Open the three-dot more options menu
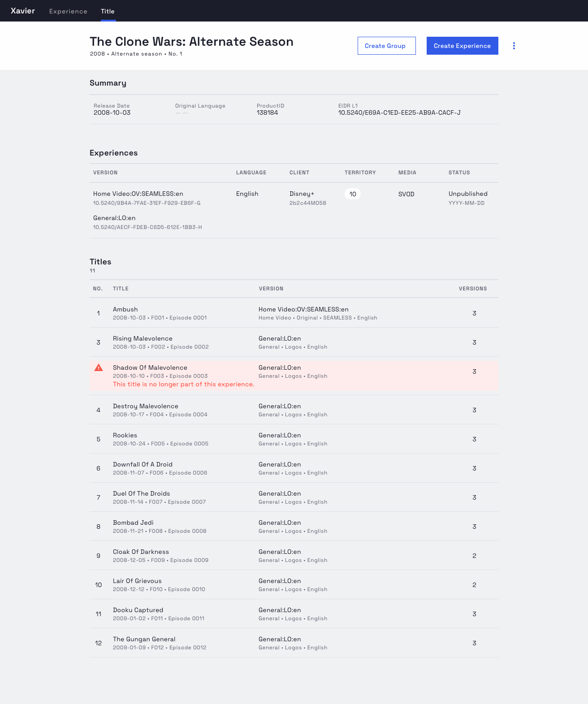 coord(514,46)
